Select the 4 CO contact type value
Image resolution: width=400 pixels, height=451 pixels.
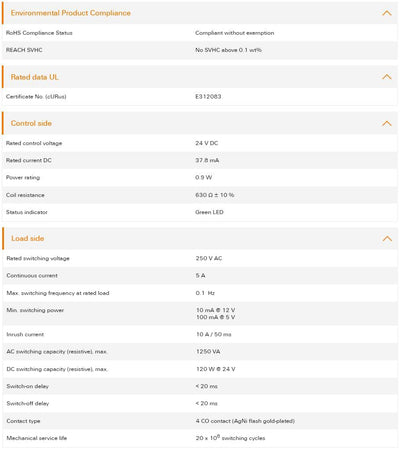point(245,421)
